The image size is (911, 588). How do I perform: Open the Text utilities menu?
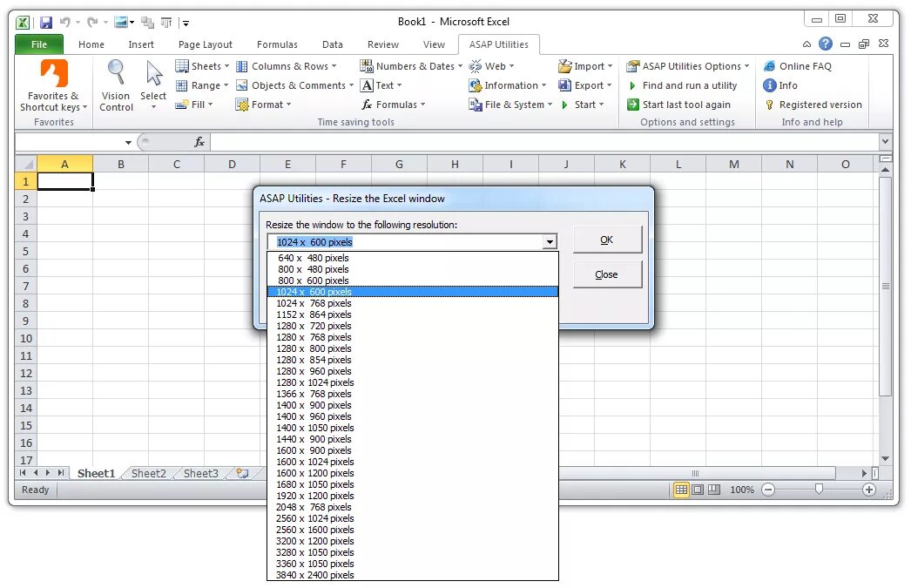381,85
